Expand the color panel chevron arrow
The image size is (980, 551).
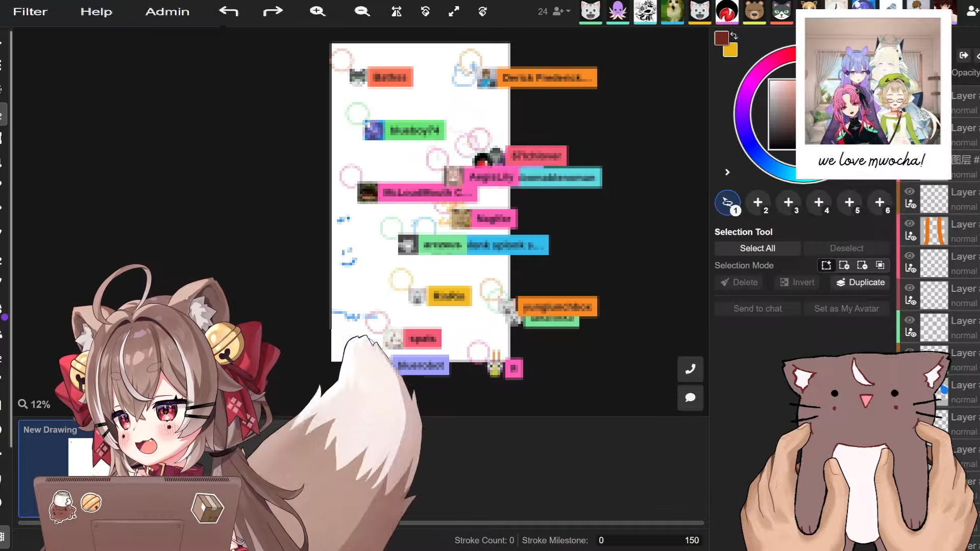pyautogui.click(x=727, y=172)
